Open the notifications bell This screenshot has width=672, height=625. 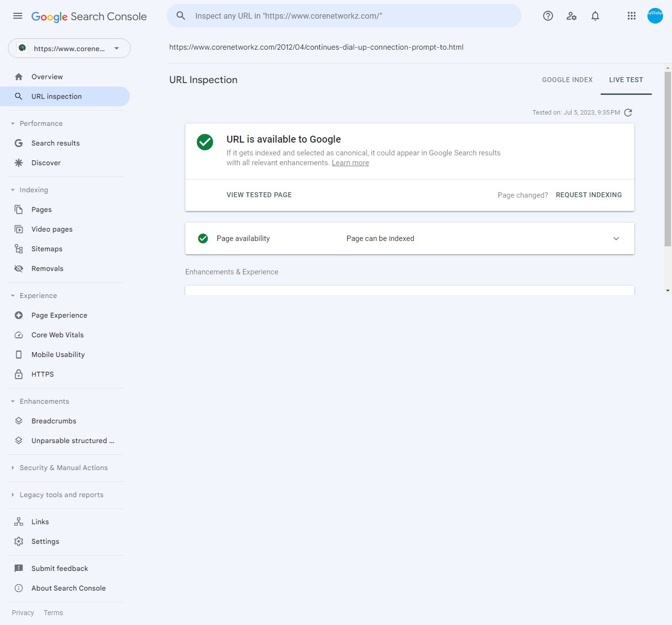(x=595, y=16)
